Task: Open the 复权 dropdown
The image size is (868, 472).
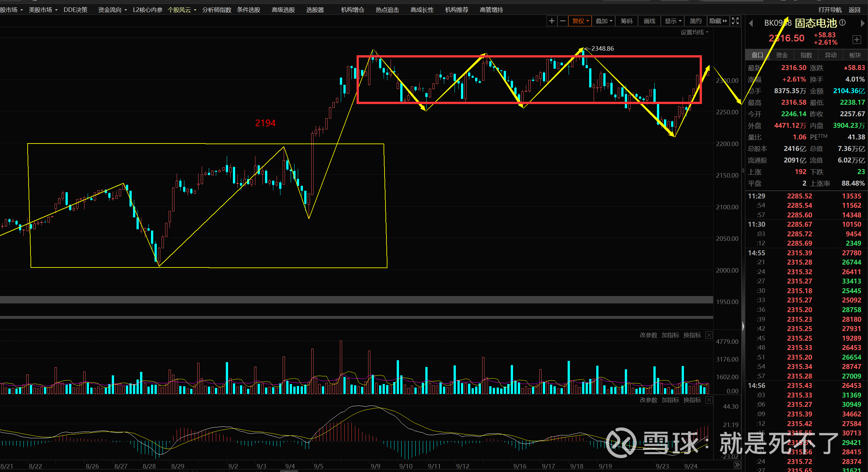Action: (x=580, y=21)
